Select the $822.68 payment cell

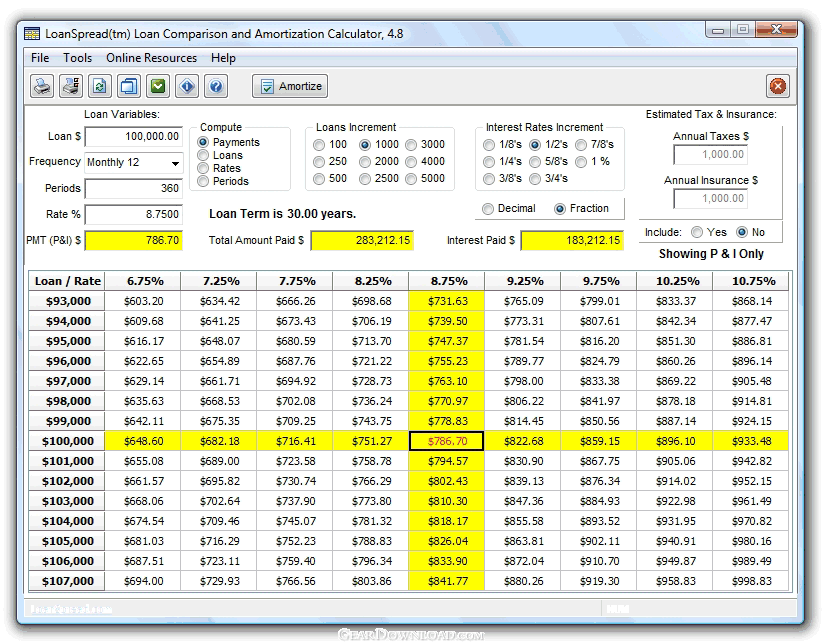[523, 441]
